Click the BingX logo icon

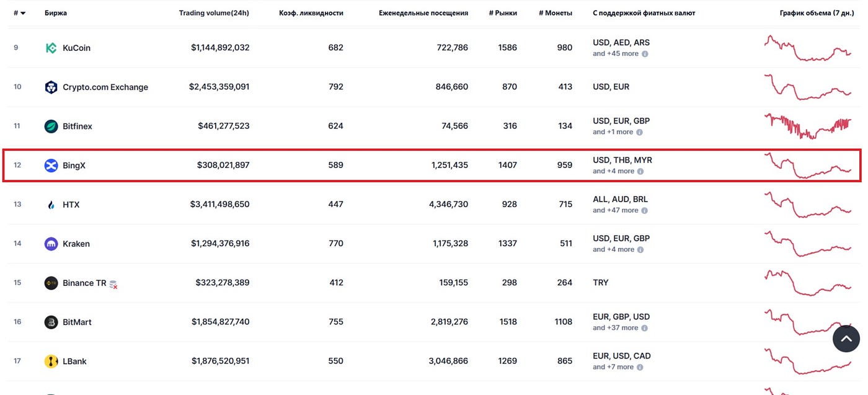51,166
